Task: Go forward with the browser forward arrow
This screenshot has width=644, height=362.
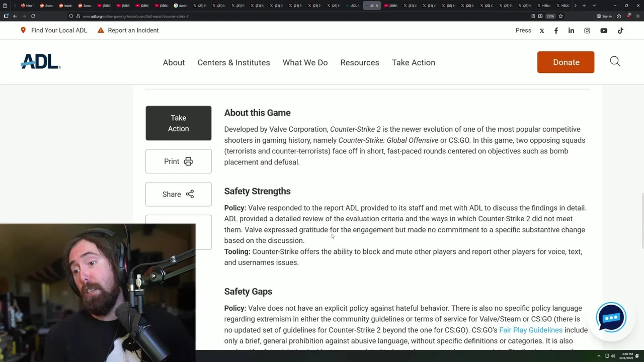Action: (x=24, y=16)
